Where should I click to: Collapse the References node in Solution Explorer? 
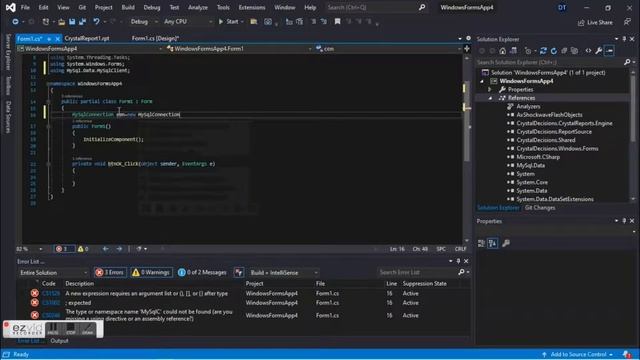(x=490, y=98)
